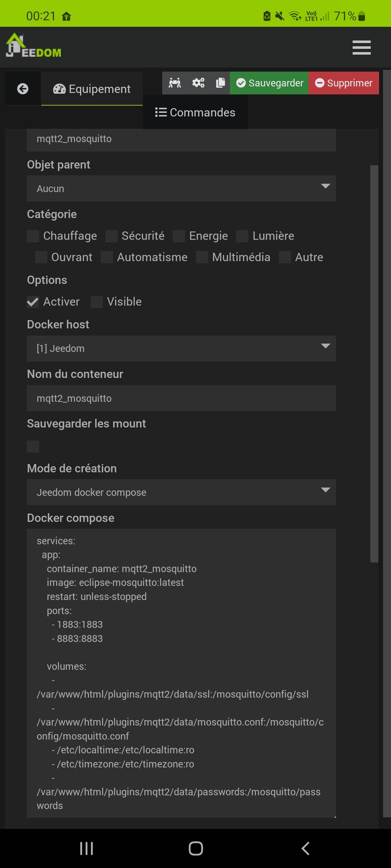This screenshot has height=868, width=391.
Task: Enable the Chauffage category checkbox
Action: tap(33, 235)
